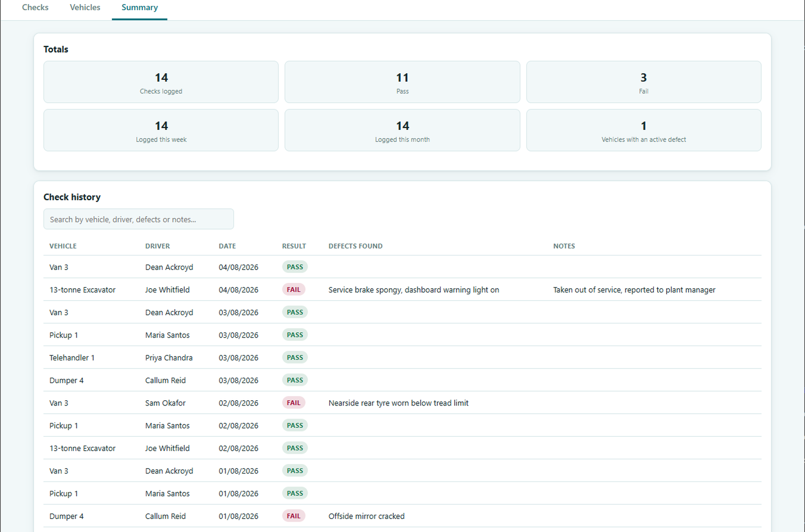The width and height of the screenshot is (805, 532).
Task: Click the Totals heading
Action: pyautogui.click(x=56, y=49)
